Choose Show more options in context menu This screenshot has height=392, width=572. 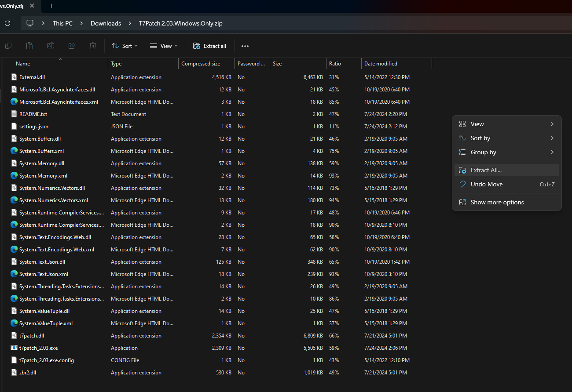(506, 202)
